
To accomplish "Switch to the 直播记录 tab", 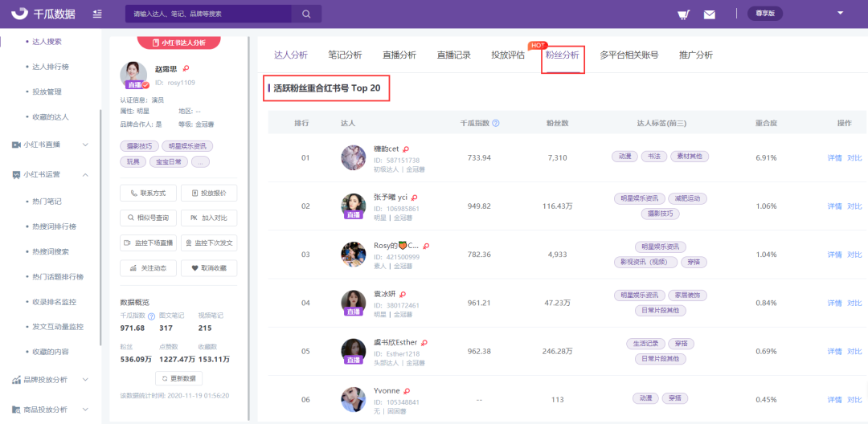I will coord(453,55).
